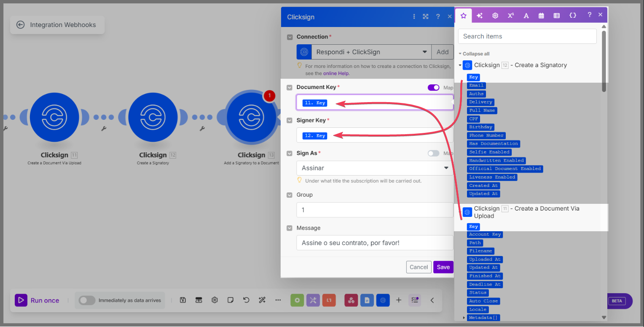Open the Sign As Assinar dropdown
Screen dimensions: 644x327
tap(375, 168)
